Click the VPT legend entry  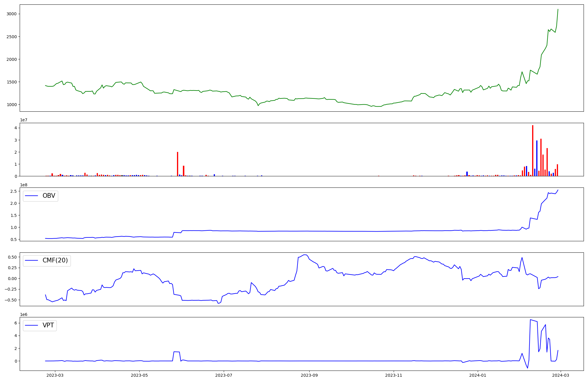click(48, 326)
